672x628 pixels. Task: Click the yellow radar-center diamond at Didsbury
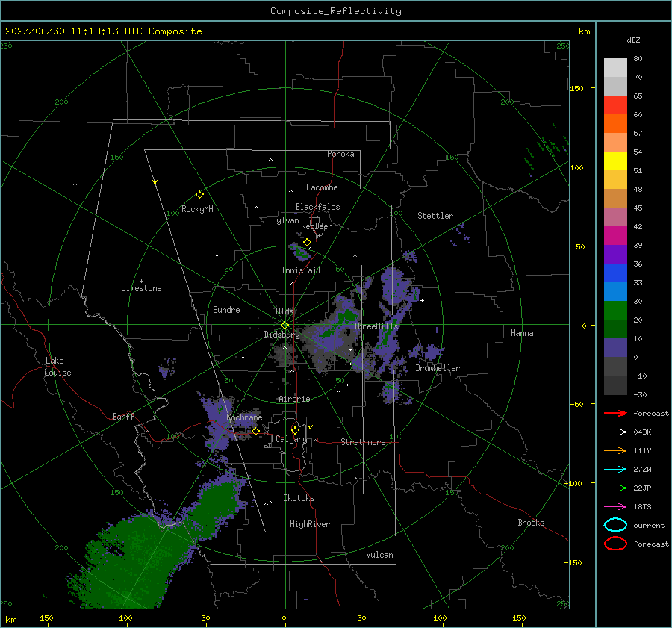[x=284, y=326]
